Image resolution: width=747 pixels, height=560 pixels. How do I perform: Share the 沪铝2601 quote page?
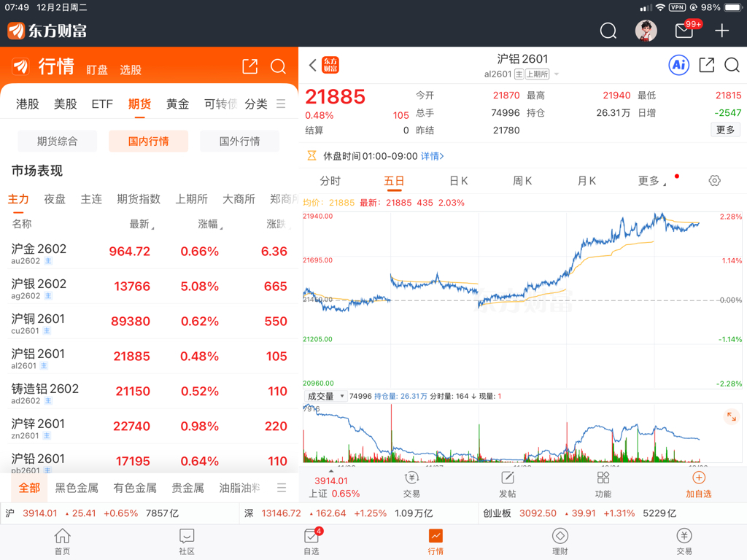(x=706, y=65)
